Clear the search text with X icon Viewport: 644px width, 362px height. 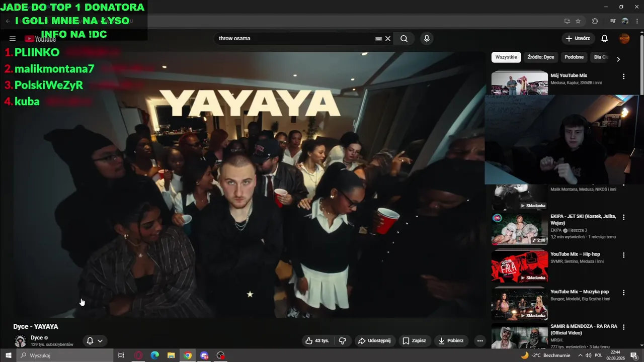pyautogui.click(x=388, y=39)
